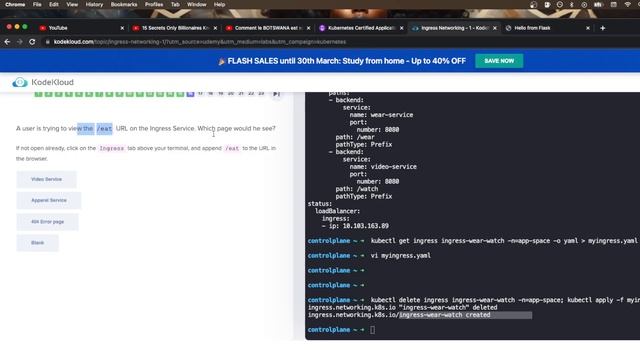Image resolution: width=640 pixels, height=360 pixels.
Task: Open the Bluetooth menu bar icon
Action: pyautogui.click(x=571, y=4)
